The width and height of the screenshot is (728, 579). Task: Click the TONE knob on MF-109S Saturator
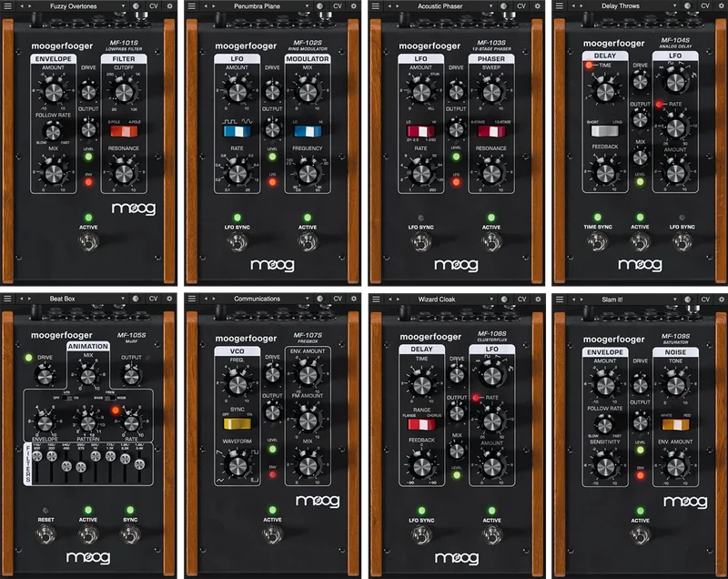click(675, 385)
